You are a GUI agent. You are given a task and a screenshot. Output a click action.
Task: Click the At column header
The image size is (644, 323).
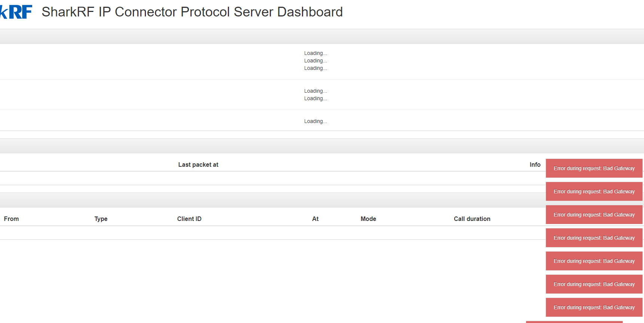click(x=315, y=219)
